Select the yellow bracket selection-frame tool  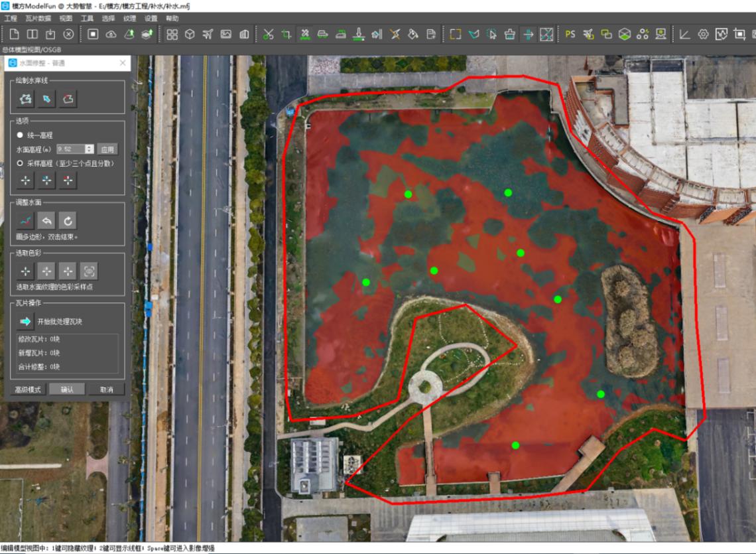point(456,35)
